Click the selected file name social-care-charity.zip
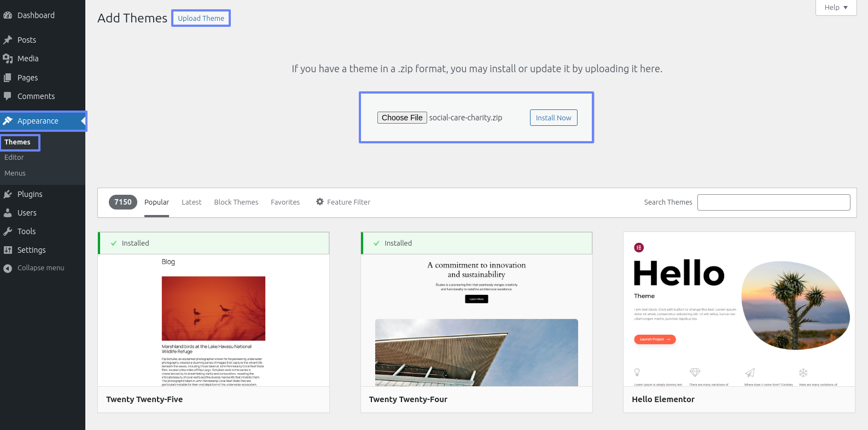This screenshot has width=868, height=430. (x=465, y=118)
